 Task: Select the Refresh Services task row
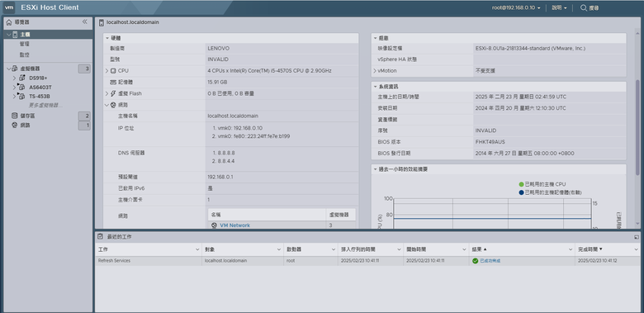pyautogui.click(x=367, y=261)
